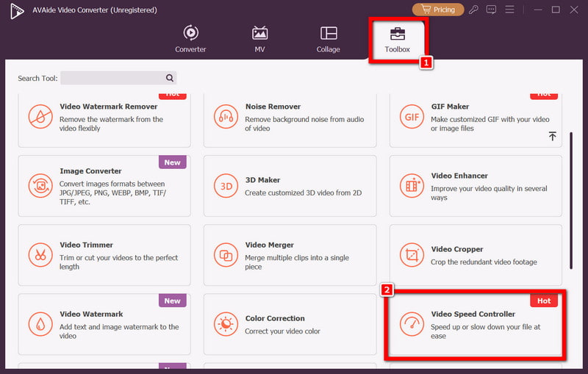This screenshot has width=588, height=374.
Task: Open the Video Enhancer icon
Action: (411, 186)
